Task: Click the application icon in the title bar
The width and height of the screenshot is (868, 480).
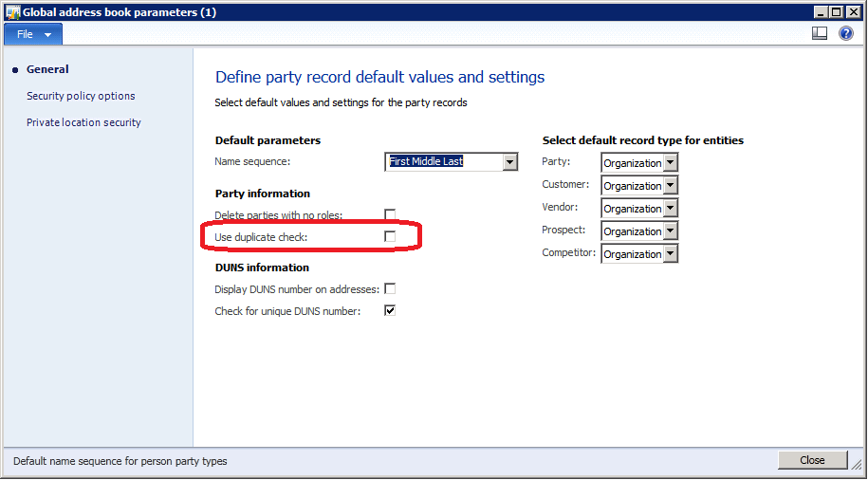Action: [x=13, y=12]
